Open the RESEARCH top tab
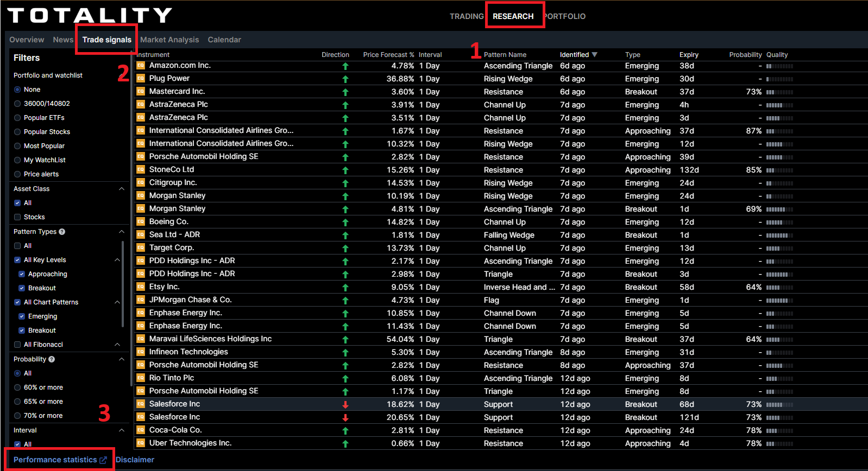This screenshot has width=868, height=471. 513,16
